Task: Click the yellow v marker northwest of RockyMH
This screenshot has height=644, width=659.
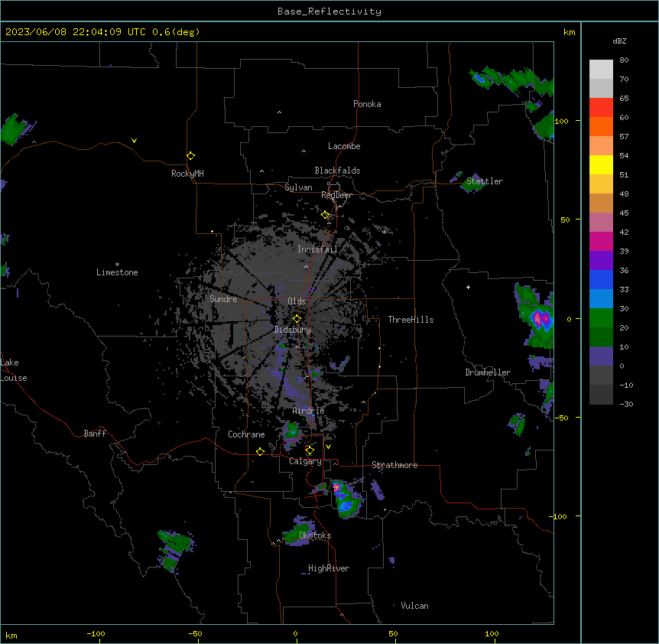Action: [134, 141]
